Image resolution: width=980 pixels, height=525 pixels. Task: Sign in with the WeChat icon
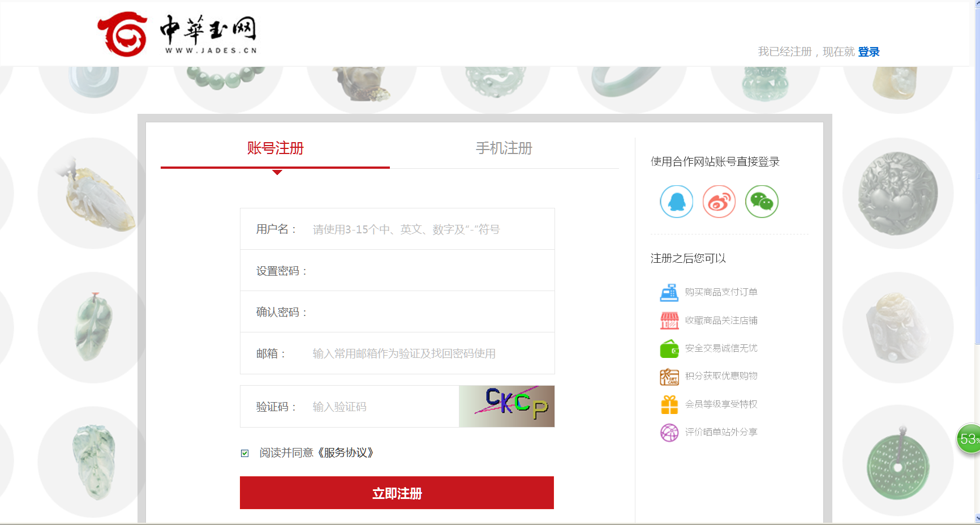(x=762, y=202)
